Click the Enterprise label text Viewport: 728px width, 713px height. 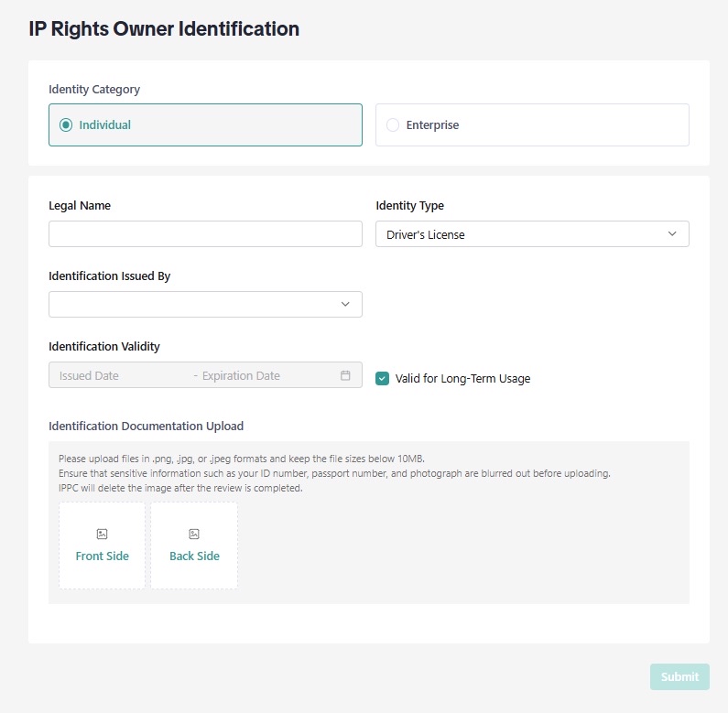click(432, 125)
